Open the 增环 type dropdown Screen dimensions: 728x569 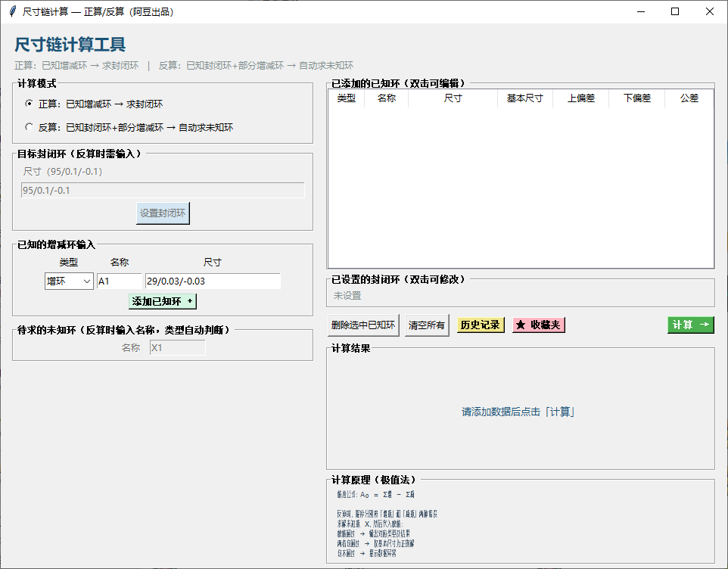coord(69,281)
